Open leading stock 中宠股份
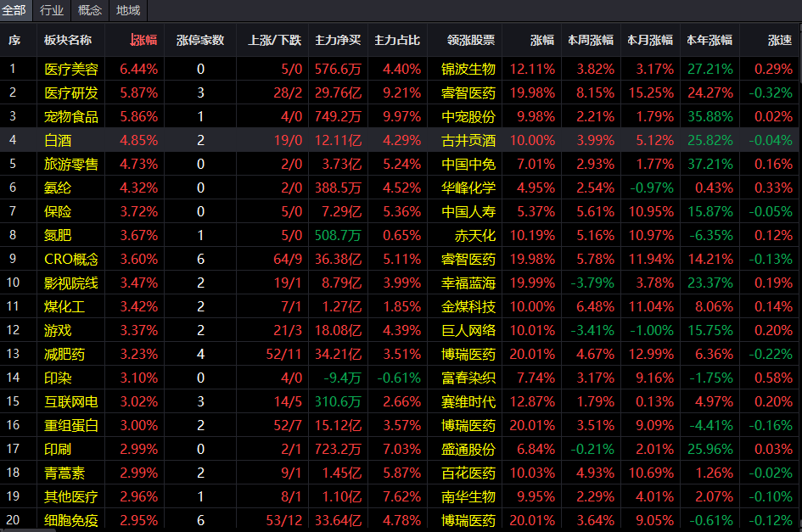This screenshot has width=802, height=532. (x=468, y=116)
